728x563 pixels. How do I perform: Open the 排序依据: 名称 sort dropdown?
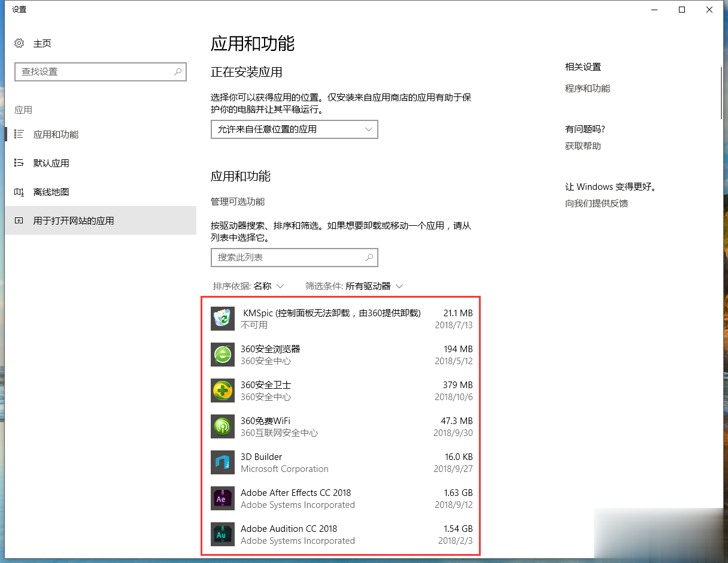click(x=248, y=286)
